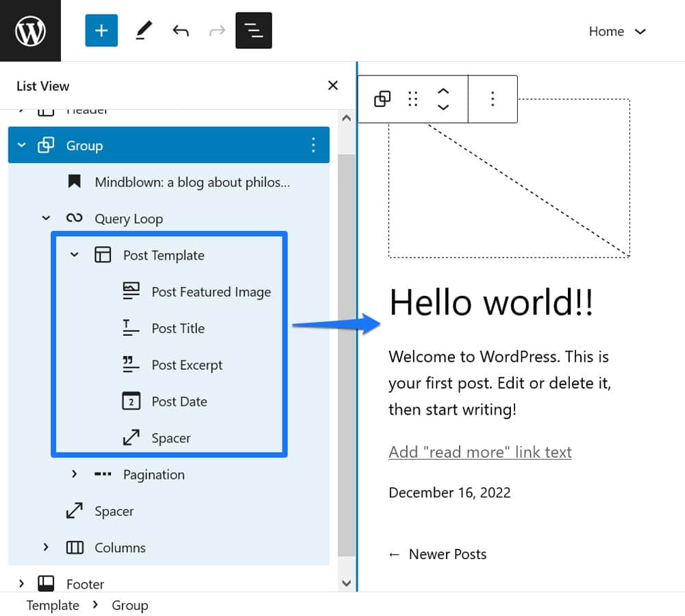Expand the Columns block
This screenshot has height=616, width=685.
[x=46, y=547]
